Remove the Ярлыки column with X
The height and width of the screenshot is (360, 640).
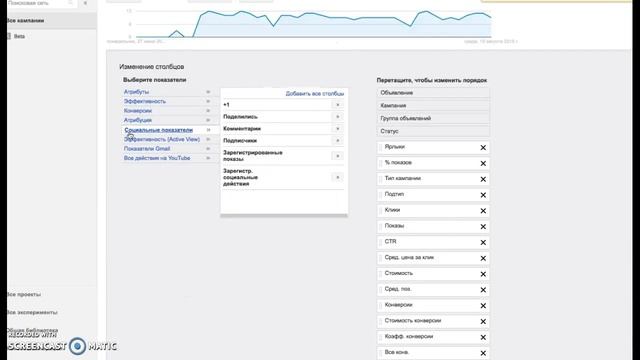(483, 148)
